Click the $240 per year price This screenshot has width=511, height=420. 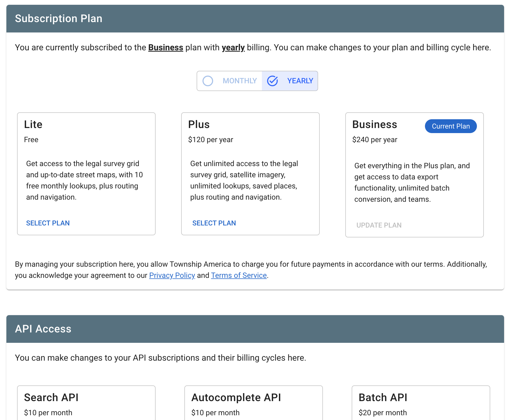point(375,140)
